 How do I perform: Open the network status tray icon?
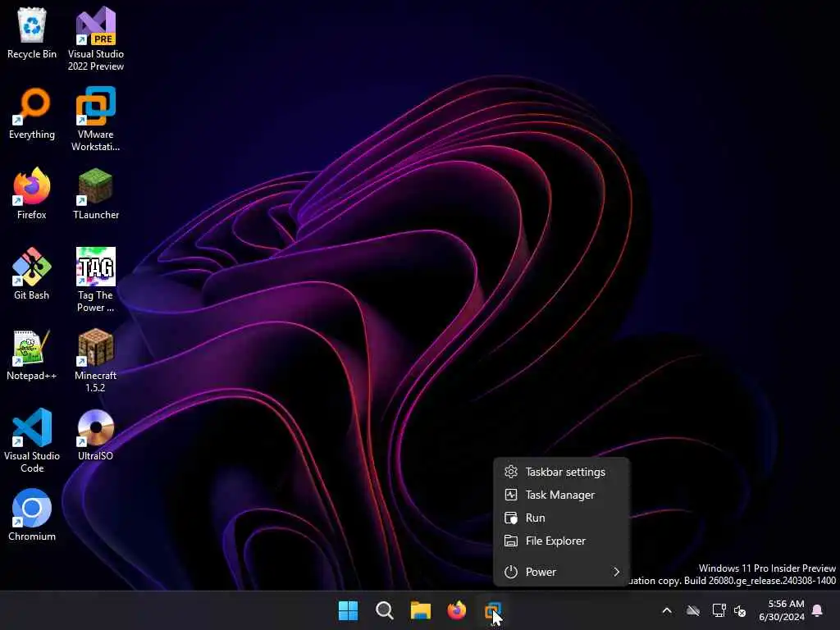point(719,610)
